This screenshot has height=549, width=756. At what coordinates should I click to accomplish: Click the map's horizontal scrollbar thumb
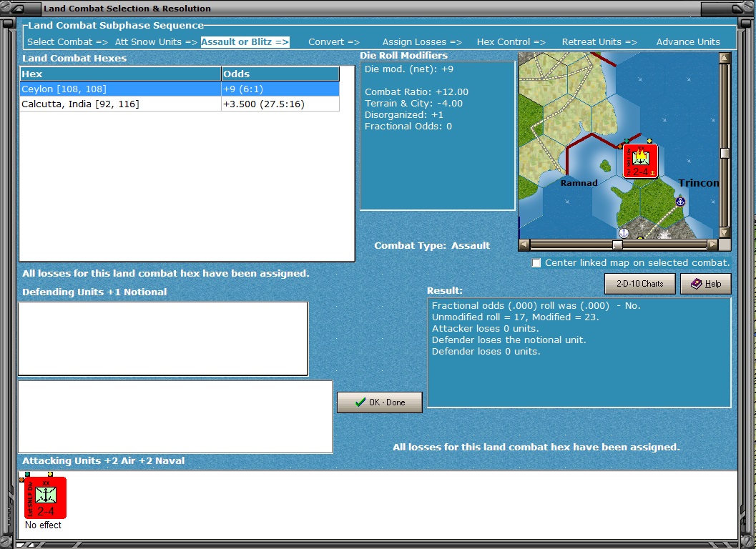[617, 244]
